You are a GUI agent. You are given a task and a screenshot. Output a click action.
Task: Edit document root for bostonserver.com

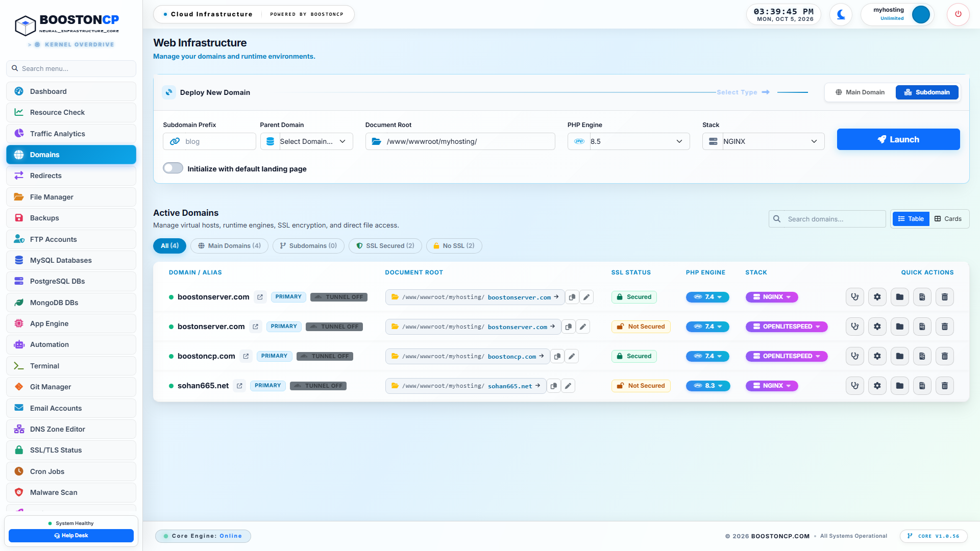pyautogui.click(x=583, y=327)
